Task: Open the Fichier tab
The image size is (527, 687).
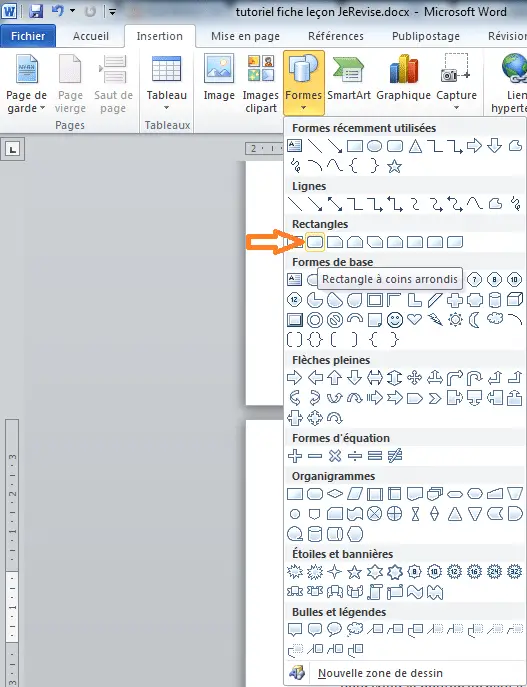Action: tap(28, 36)
